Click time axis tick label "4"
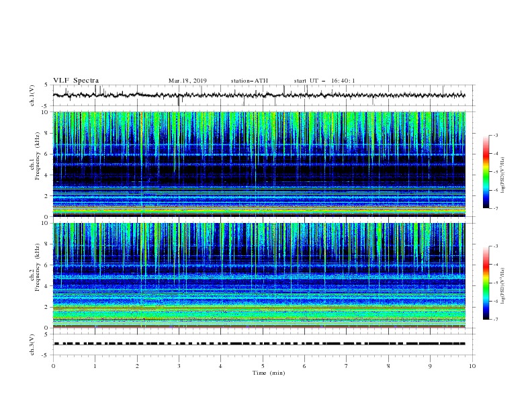This screenshot has height=411, width=532. pos(220,366)
